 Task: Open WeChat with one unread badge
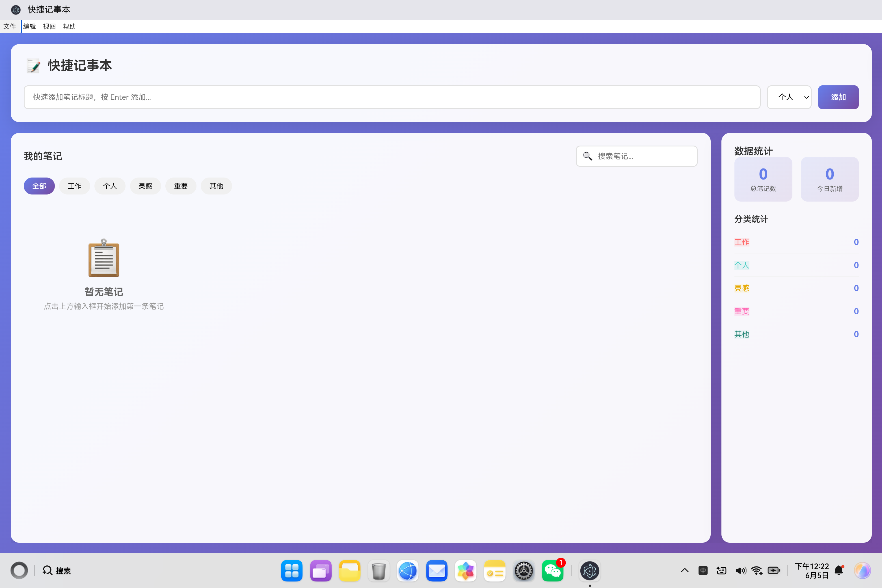553,570
